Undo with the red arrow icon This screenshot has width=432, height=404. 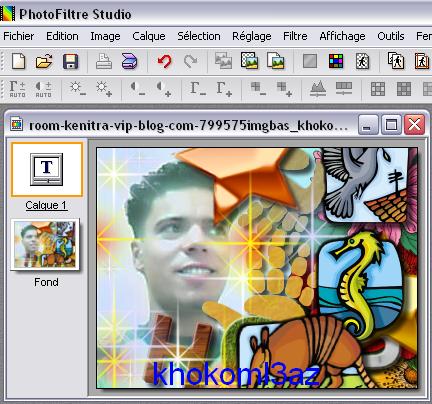pyautogui.click(x=164, y=61)
